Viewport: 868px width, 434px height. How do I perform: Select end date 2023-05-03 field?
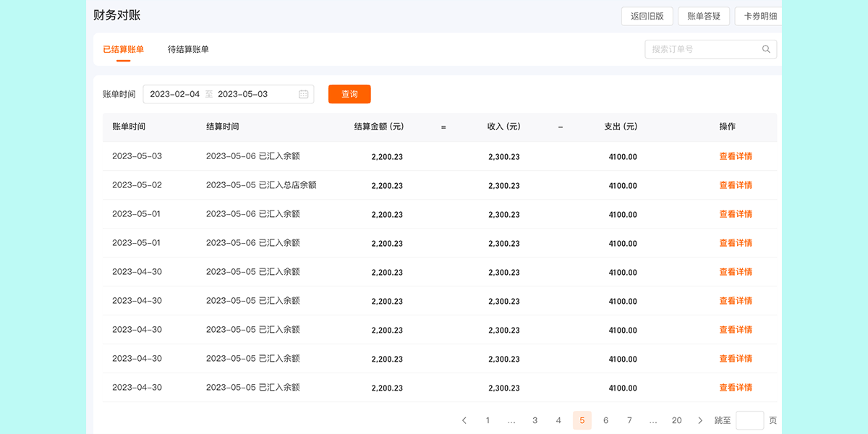click(x=242, y=94)
